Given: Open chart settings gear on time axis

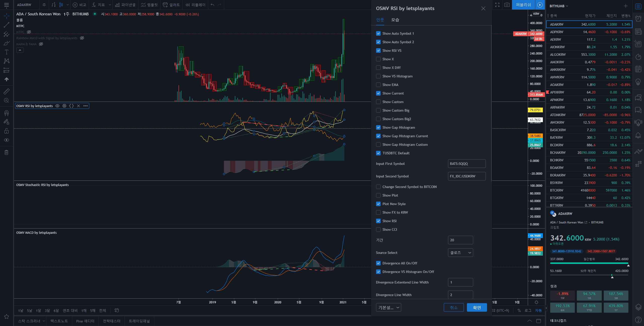Looking at the screenshot, I should (536, 302).
